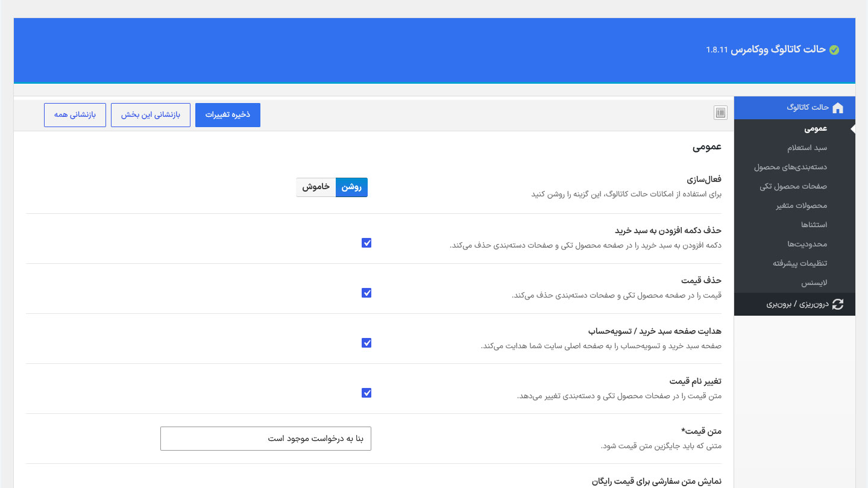Screen dimensions: 868x488
Task: Open the محدودیت‌ها sidebar item
Action: point(794,245)
